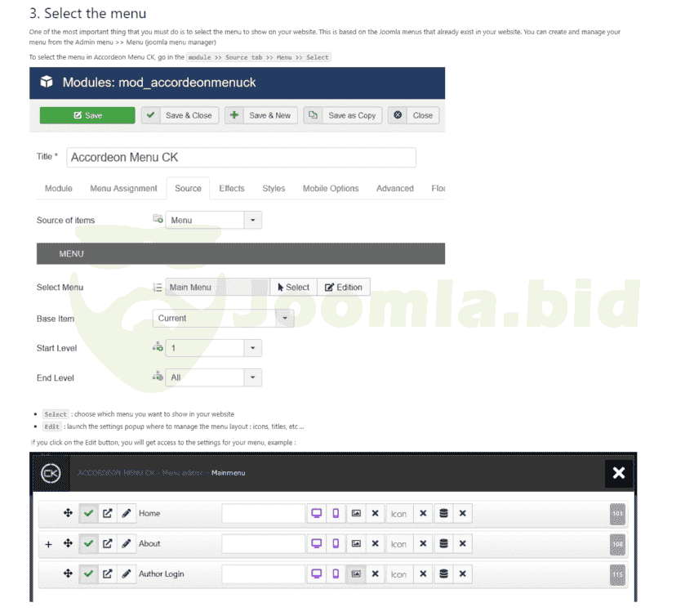
Task: Click the pencil edit icon for Home
Action: click(x=127, y=514)
